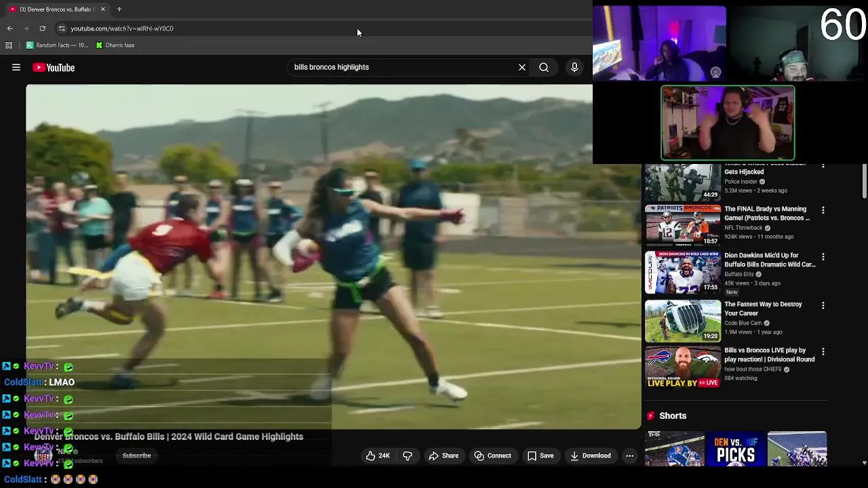Open the YouTube guide hamburger menu
The image size is (868, 488).
point(16,67)
